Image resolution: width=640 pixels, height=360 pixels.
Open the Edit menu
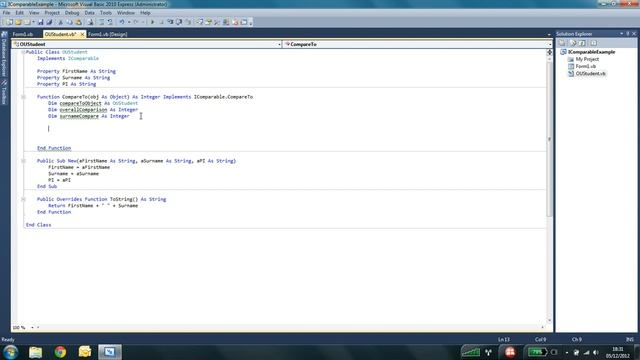pyautogui.click(x=19, y=13)
